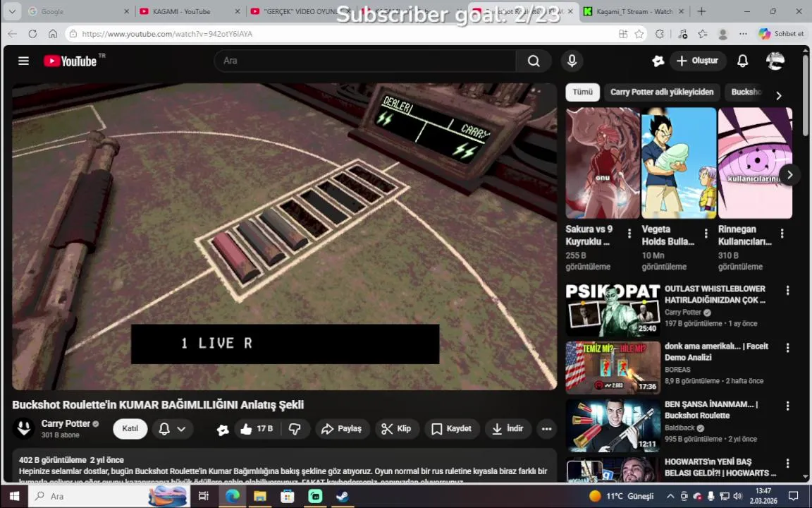Open the Baldiback Buckshot Roulette thumbnail
Image resolution: width=812 pixels, height=508 pixels.
[x=613, y=425]
